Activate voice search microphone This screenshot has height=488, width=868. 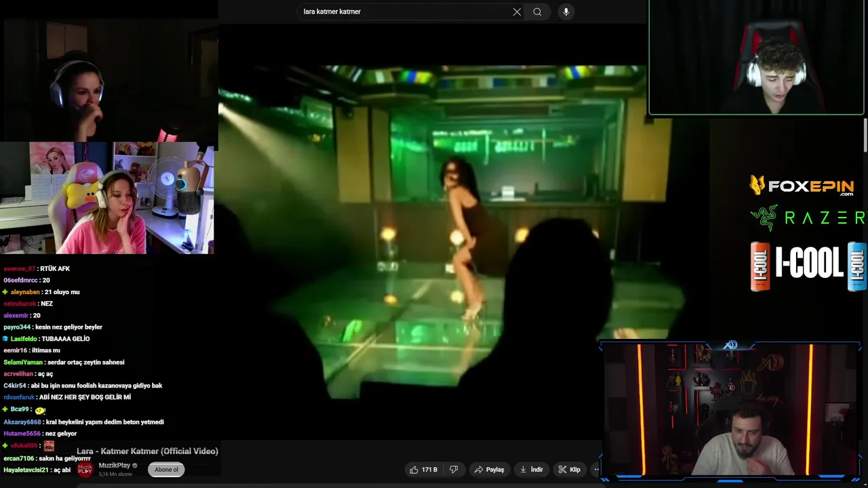[566, 12]
